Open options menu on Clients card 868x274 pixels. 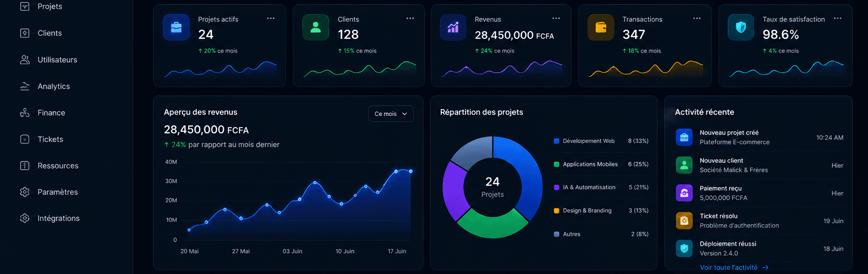pyautogui.click(x=410, y=18)
